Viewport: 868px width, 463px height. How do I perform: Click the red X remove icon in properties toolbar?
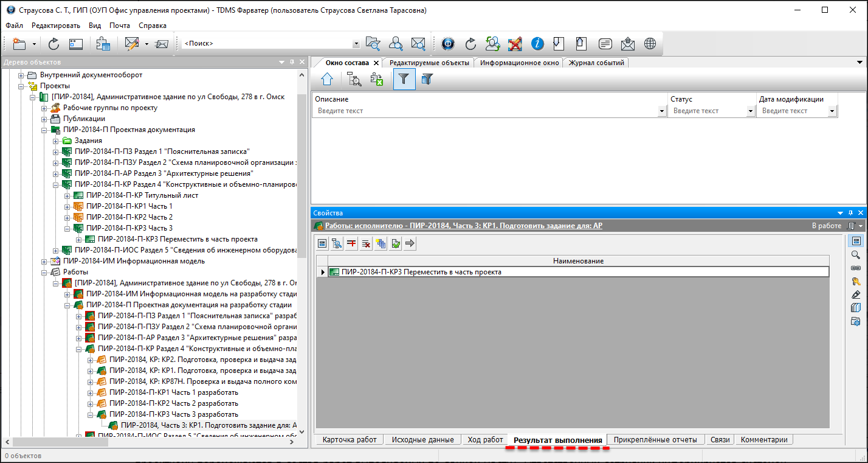(366, 243)
